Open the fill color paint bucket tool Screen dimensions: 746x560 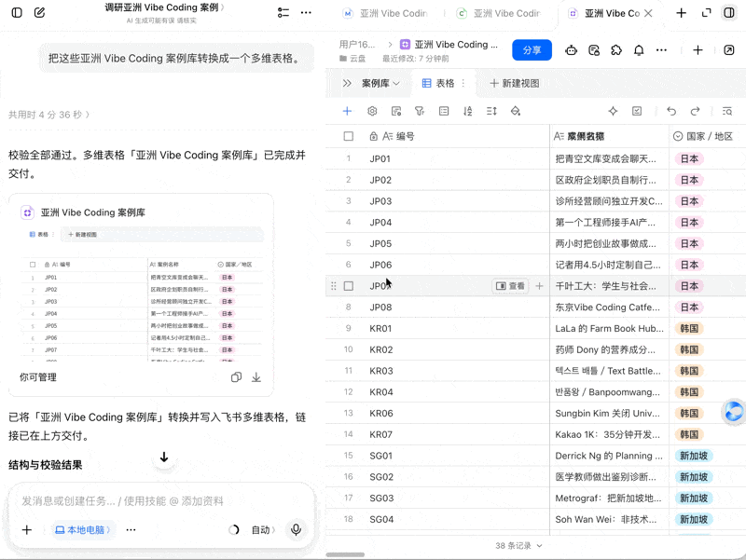516,111
